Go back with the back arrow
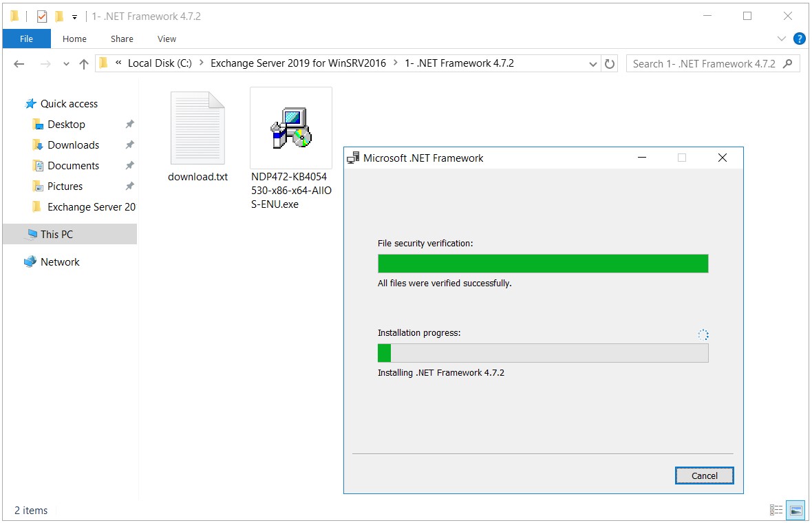This screenshot has width=812, height=523. coord(19,64)
